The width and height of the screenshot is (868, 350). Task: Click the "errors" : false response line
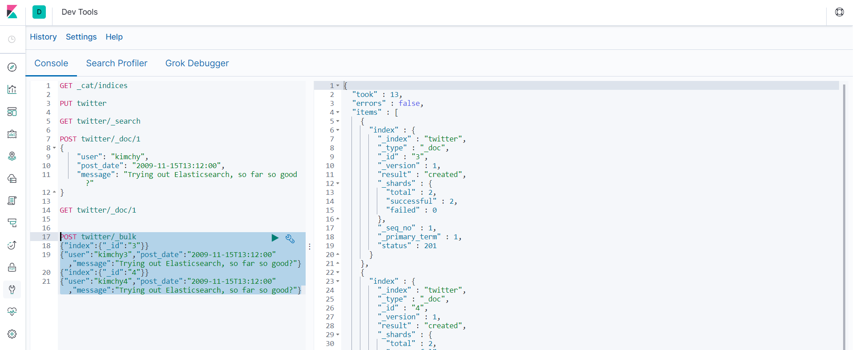tap(388, 103)
